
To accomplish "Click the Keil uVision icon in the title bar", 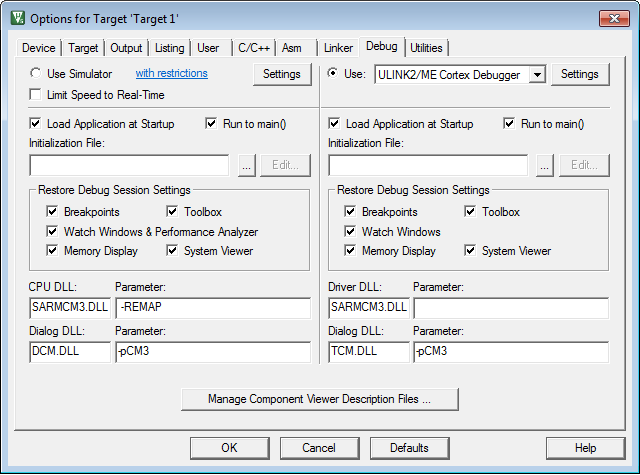I will click(18, 18).
